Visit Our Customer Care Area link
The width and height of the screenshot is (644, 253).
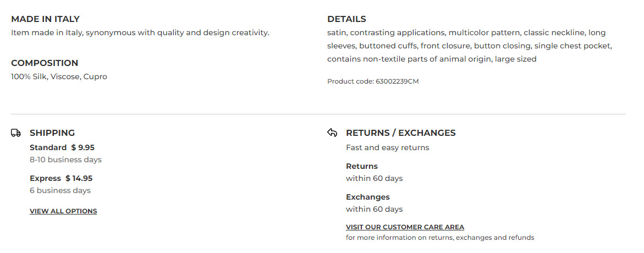point(405,227)
